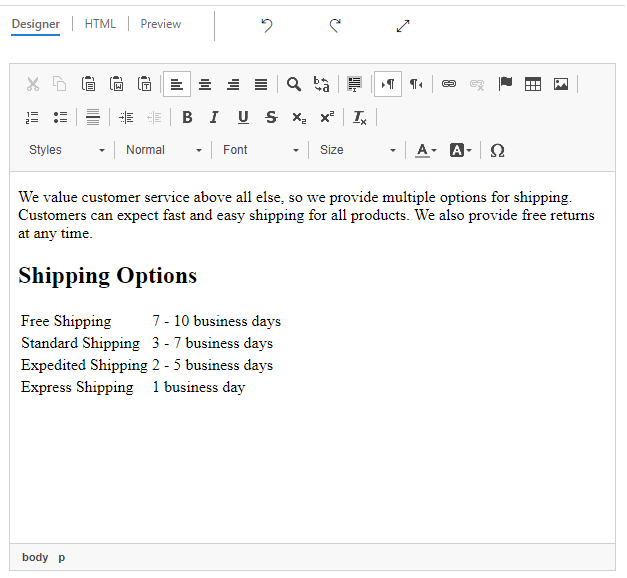Screen dimensions: 627x578
Task: Click the Insert Image icon
Action: [x=561, y=84]
